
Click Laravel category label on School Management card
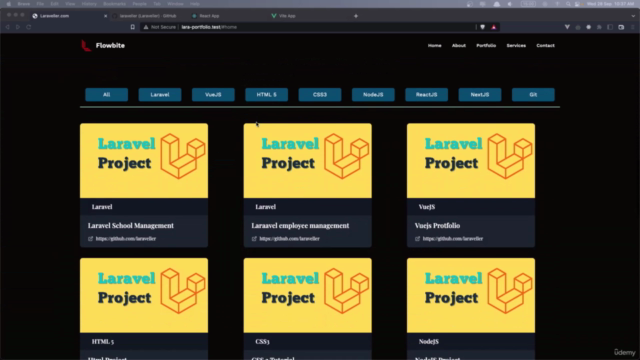(x=102, y=207)
